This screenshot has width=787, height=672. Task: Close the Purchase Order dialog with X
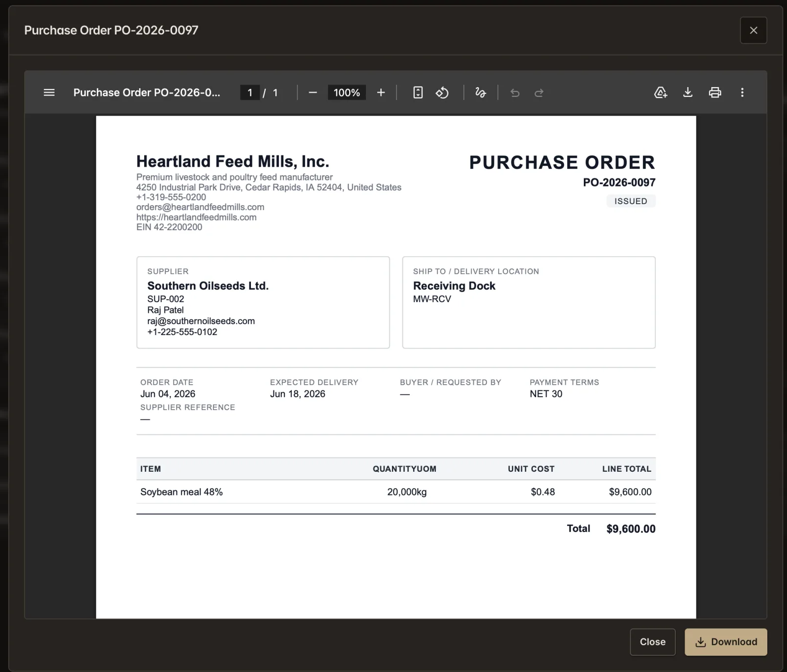754,31
